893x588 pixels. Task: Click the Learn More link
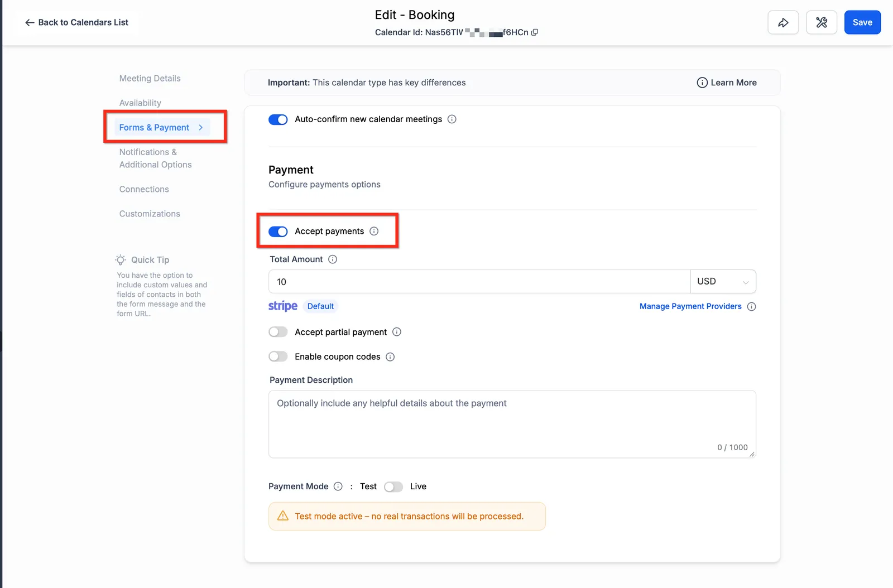point(733,83)
